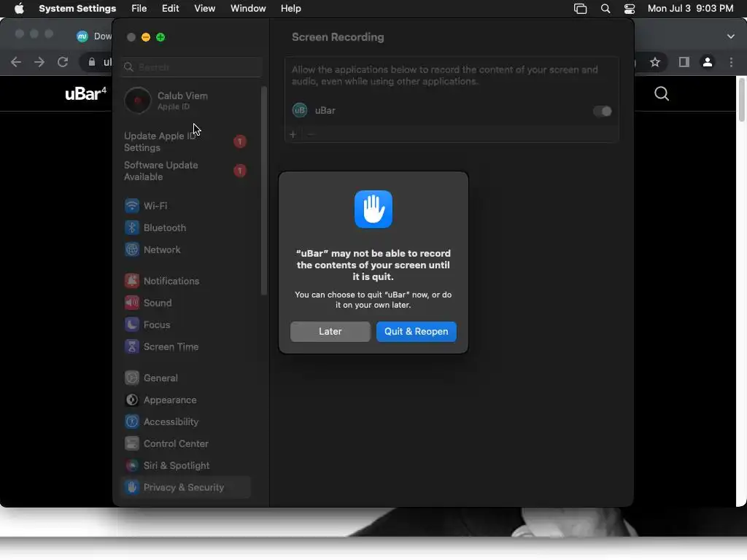This screenshot has height=560, width=747.
Task: Open the Apple menu
Action: (x=19, y=9)
